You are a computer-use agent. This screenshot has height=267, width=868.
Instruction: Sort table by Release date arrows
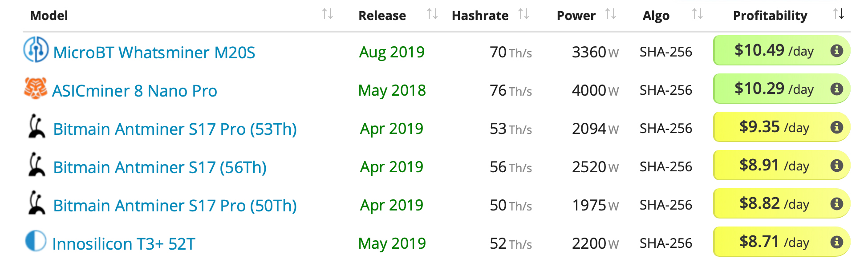pyautogui.click(x=432, y=14)
